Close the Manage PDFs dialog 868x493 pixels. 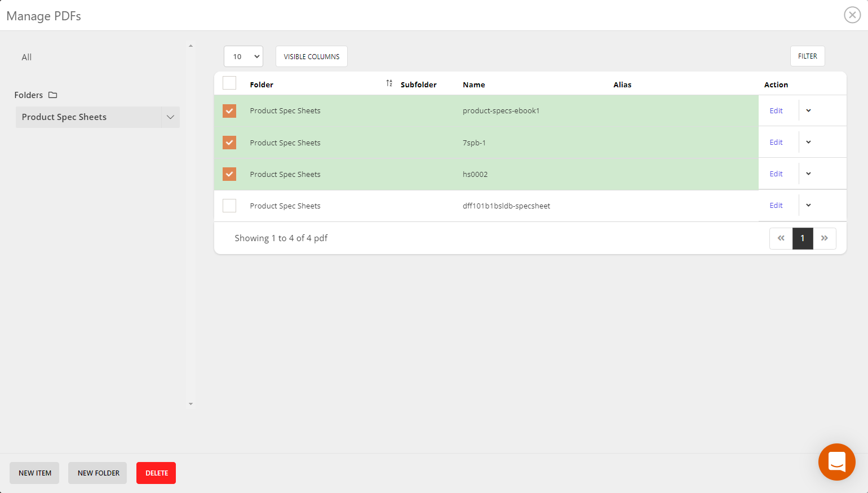pos(852,15)
